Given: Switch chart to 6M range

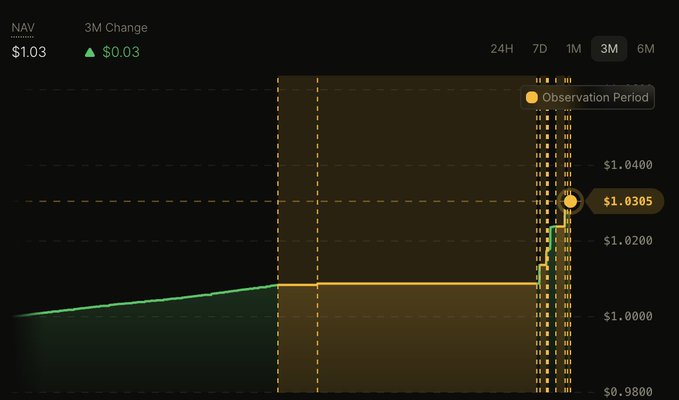Looking at the screenshot, I should 646,49.
